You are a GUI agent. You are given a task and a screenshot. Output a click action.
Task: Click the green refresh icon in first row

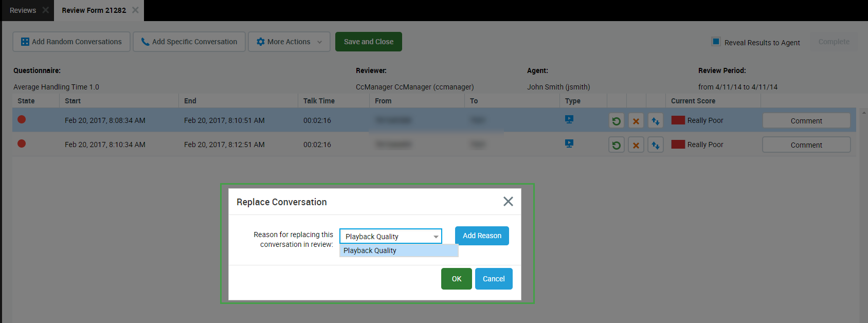[x=616, y=121]
